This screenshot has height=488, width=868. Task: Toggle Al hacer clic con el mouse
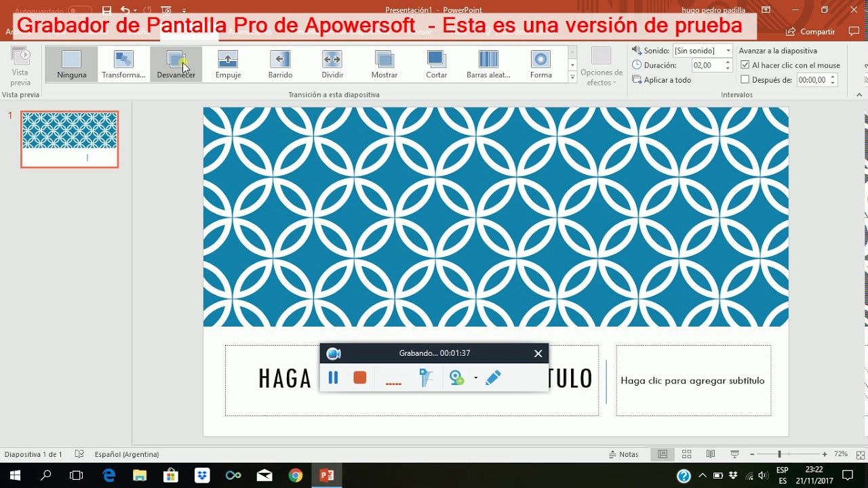[790, 65]
